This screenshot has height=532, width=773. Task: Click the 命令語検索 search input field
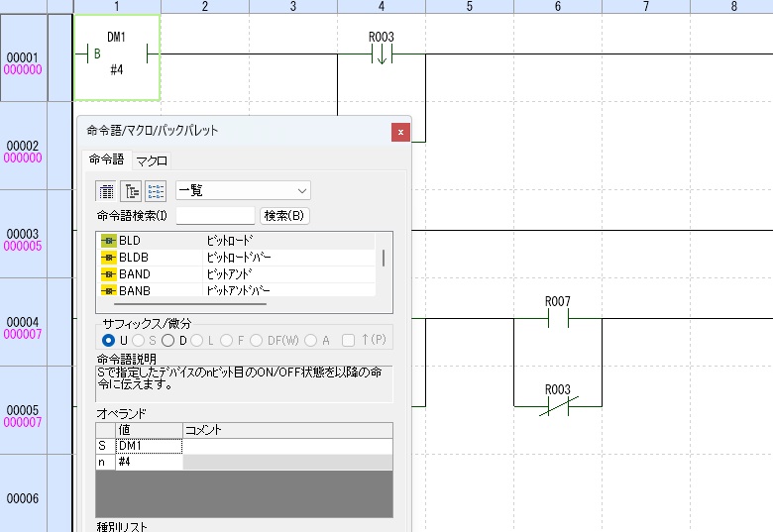[215, 215]
